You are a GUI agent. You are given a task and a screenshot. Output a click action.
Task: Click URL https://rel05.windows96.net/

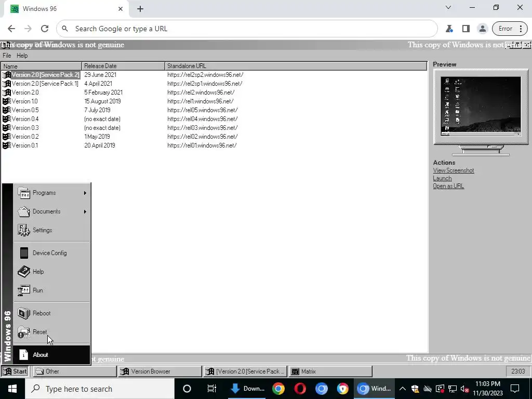tap(202, 110)
